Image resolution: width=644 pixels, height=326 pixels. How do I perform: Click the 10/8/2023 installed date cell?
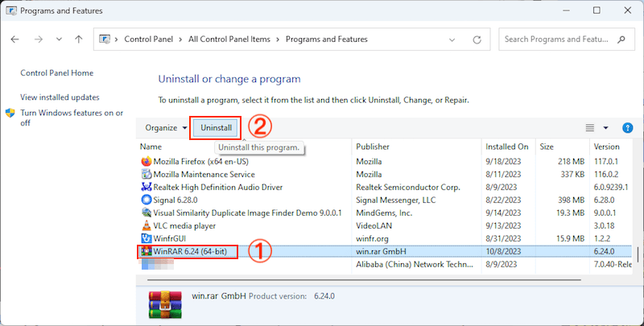[x=503, y=251]
